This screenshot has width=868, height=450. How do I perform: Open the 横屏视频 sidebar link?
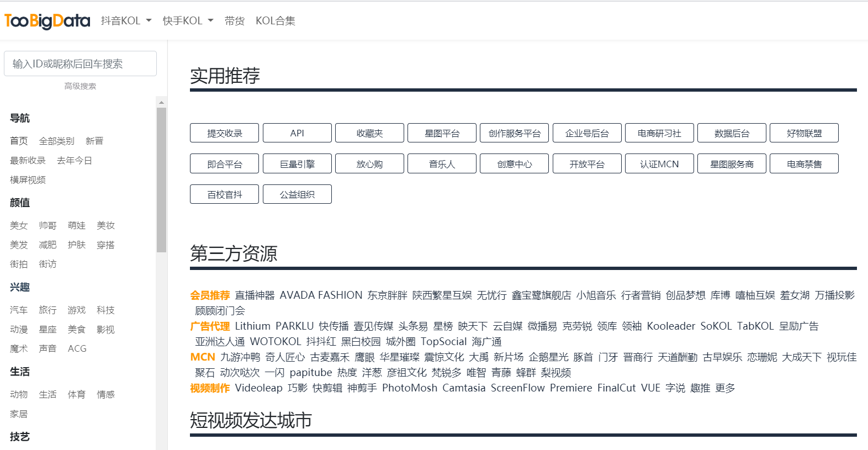[x=28, y=179]
